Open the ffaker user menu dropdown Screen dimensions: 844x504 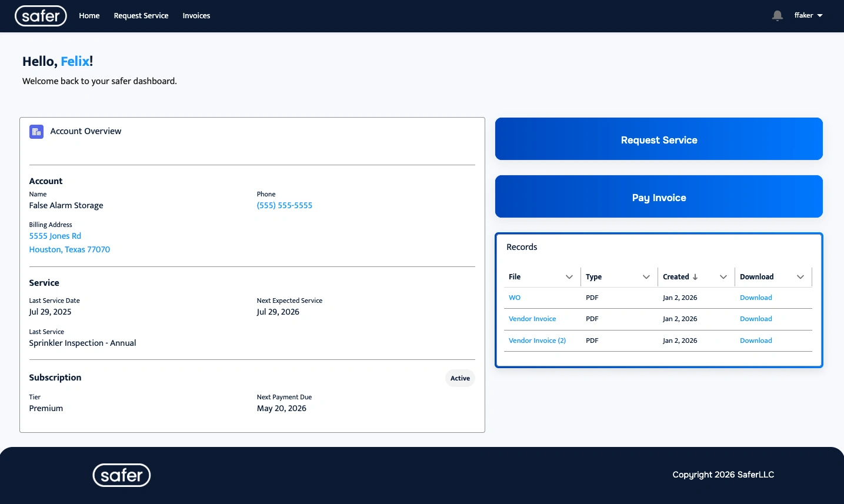(808, 16)
